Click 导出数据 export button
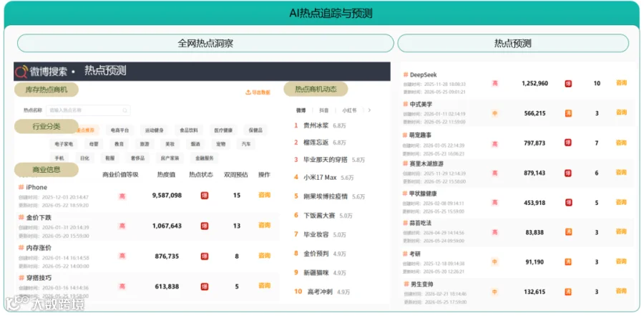Viewport: 644px width, 316px height. (258, 92)
